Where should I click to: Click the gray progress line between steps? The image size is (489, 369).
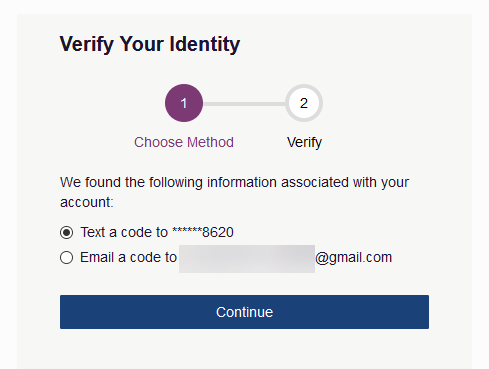(244, 104)
